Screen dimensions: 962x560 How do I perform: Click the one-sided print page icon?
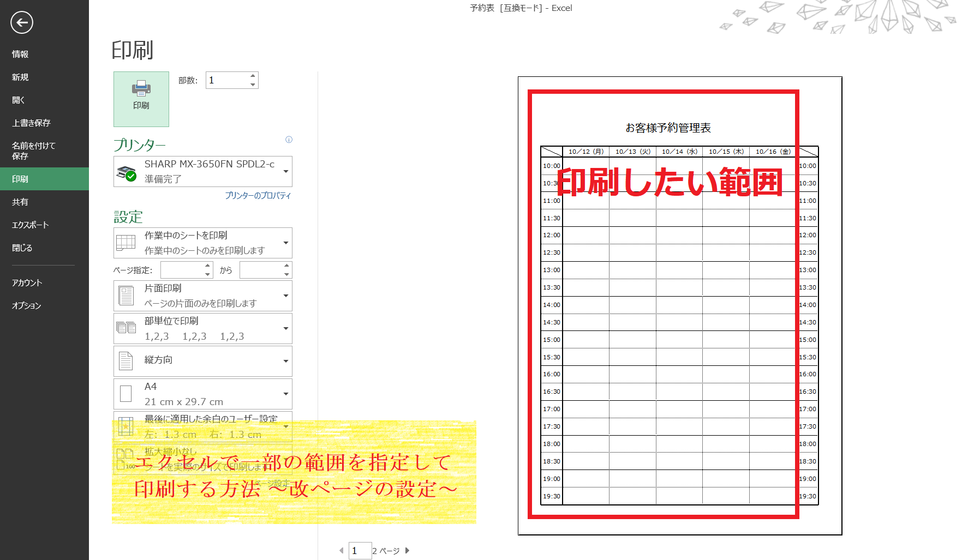(x=126, y=296)
